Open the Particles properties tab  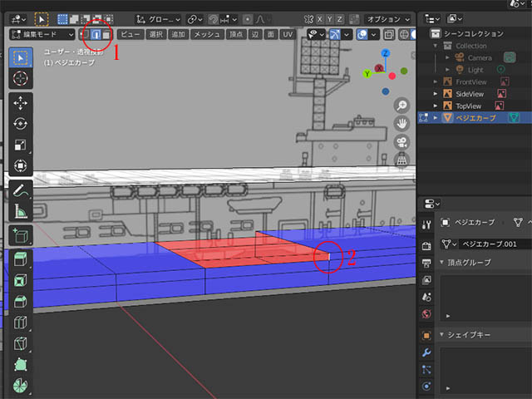pos(426,369)
